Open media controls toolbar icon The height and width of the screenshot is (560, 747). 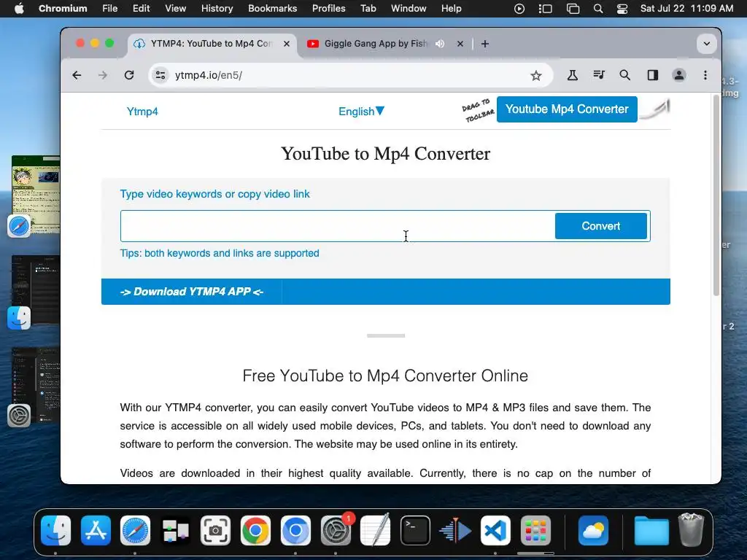599,75
